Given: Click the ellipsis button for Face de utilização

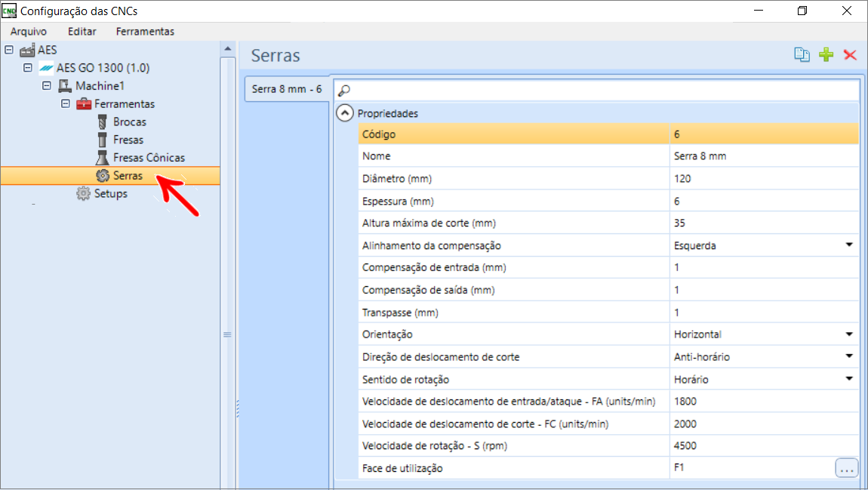Looking at the screenshot, I should coord(846,468).
